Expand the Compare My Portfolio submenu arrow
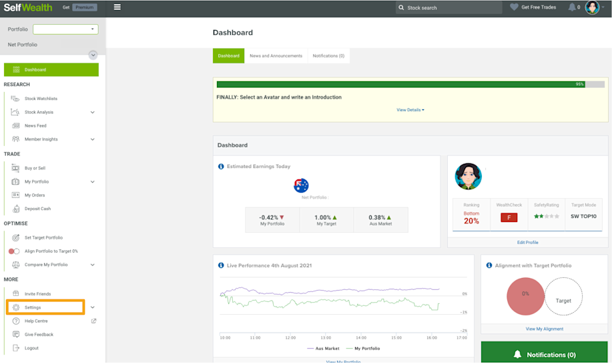The width and height of the screenshot is (612, 364). [x=93, y=265]
